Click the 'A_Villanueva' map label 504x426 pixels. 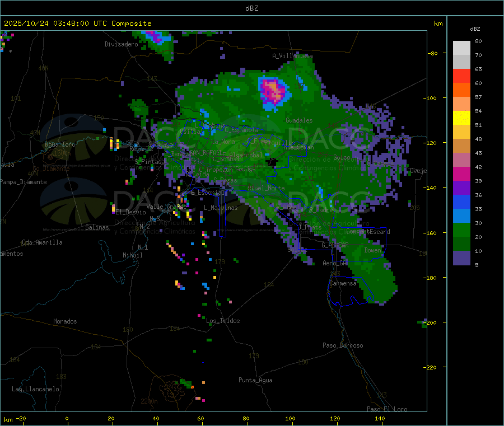[292, 56]
